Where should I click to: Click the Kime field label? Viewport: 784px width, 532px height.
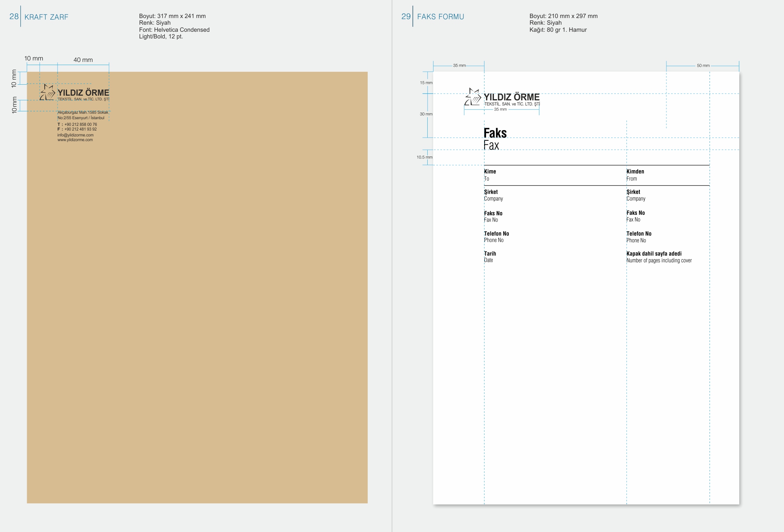tap(490, 171)
